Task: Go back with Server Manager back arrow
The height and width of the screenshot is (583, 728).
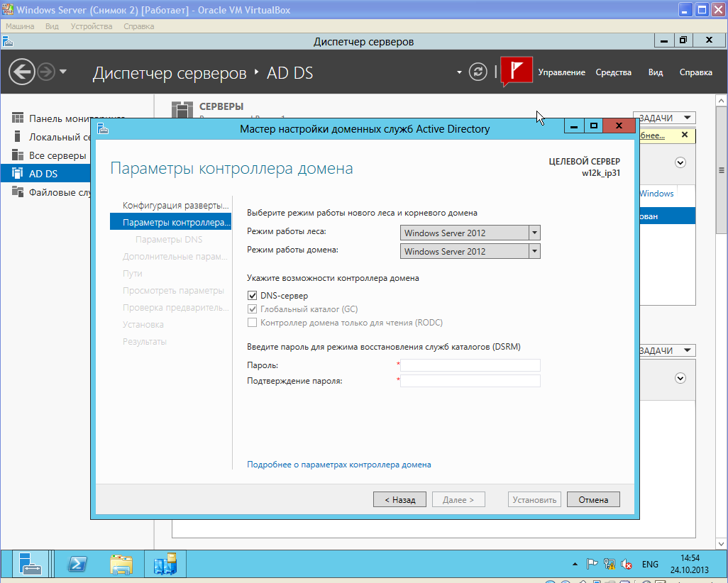Action: (21, 72)
